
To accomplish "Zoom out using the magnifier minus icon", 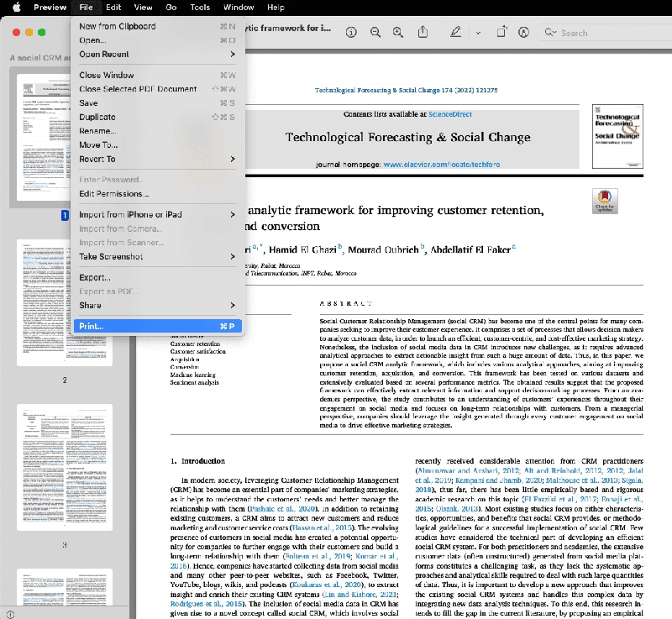I will [x=375, y=33].
